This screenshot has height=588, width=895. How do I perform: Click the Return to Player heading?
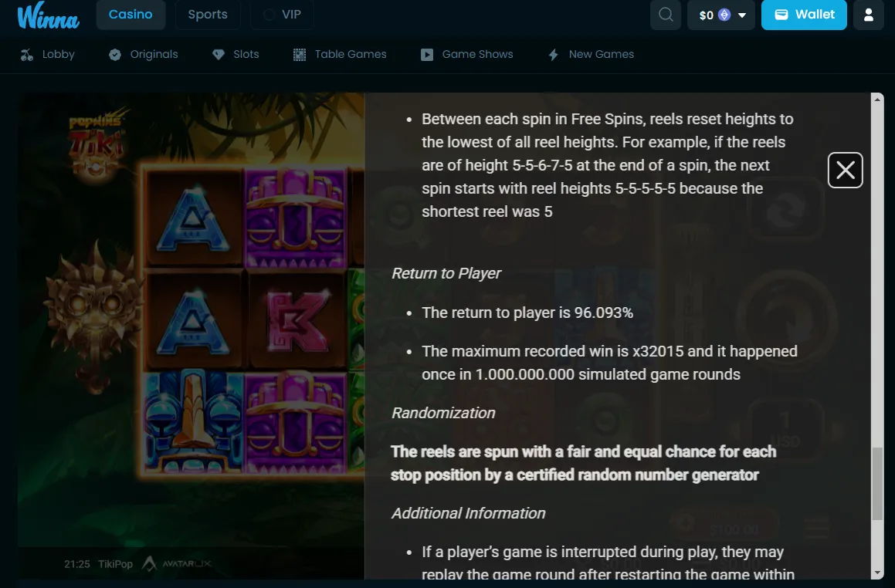(446, 273)
